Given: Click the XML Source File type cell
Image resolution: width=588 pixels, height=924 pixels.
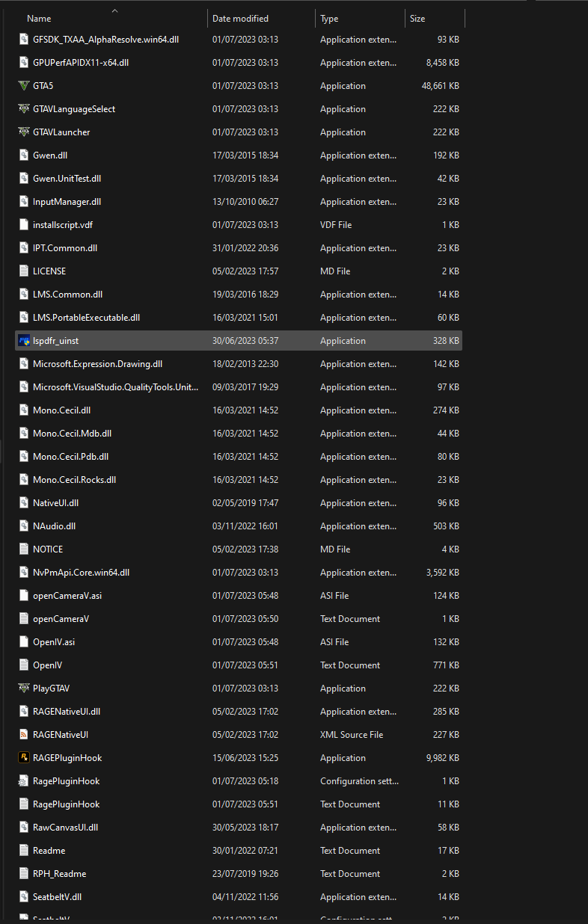Looking at the screenshot, I should [352, 735].
